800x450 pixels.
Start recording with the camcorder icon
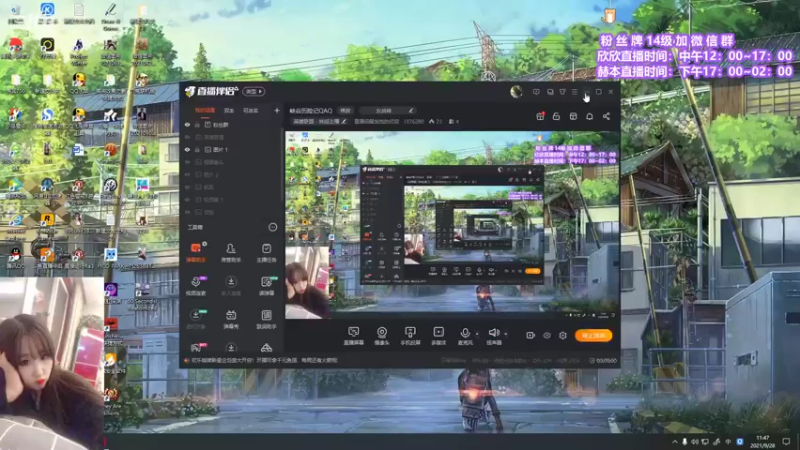pos(531,335)
